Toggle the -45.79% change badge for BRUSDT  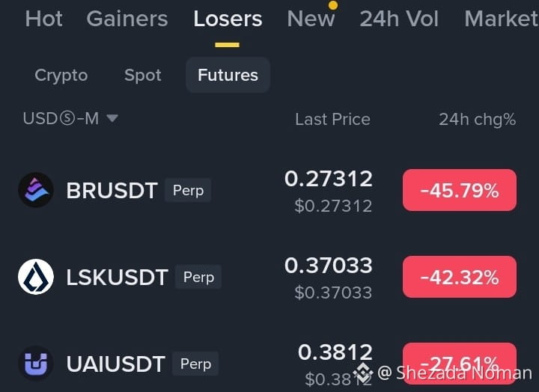(460, 190)
